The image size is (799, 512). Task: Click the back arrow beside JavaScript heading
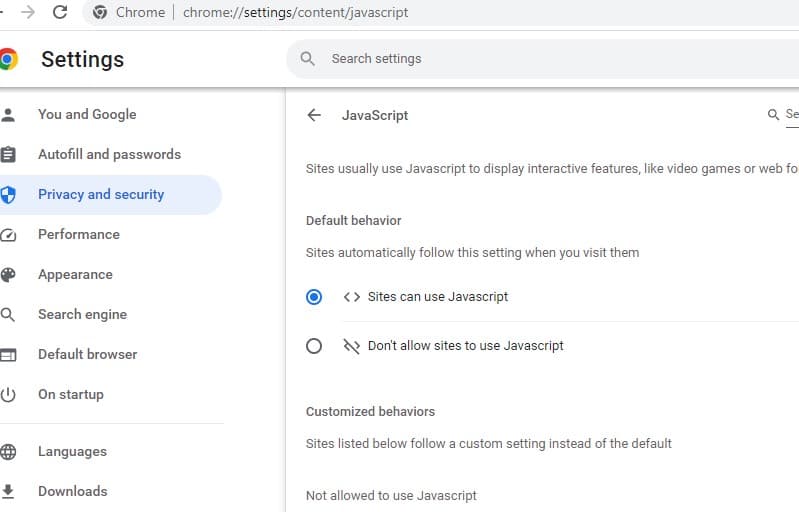tap(314, 115)
